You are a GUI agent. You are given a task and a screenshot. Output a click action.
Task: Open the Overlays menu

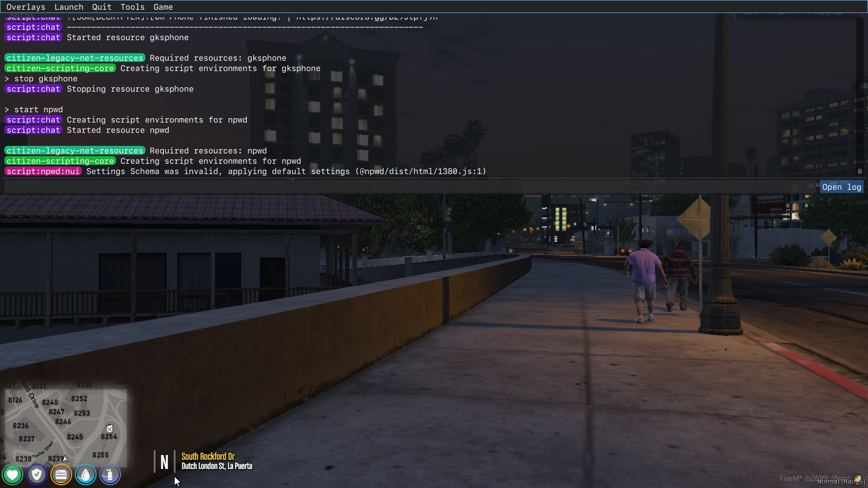point(25,7)
